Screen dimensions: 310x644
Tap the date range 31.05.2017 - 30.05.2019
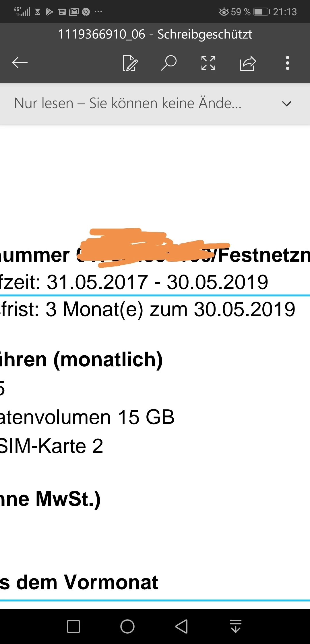pos(157,282)
